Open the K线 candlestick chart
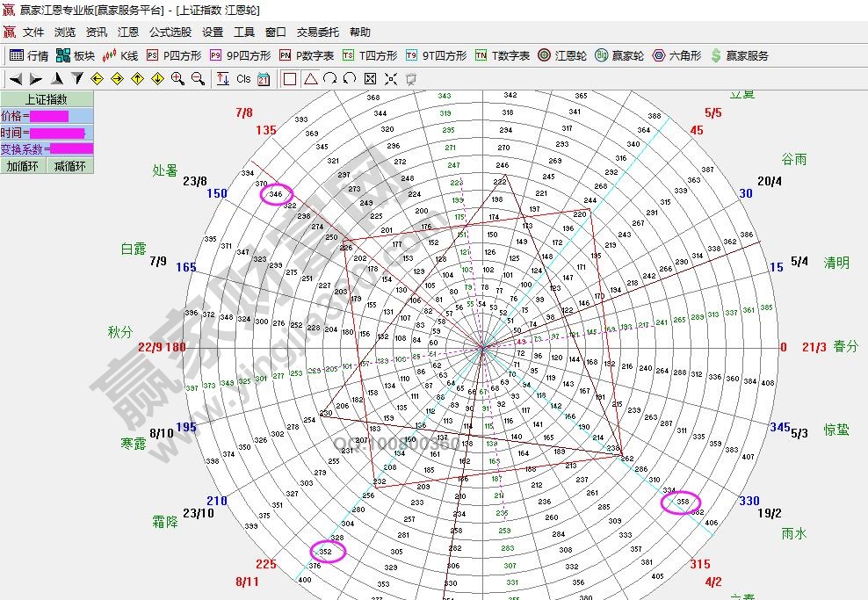 click(x=120, y=55)
